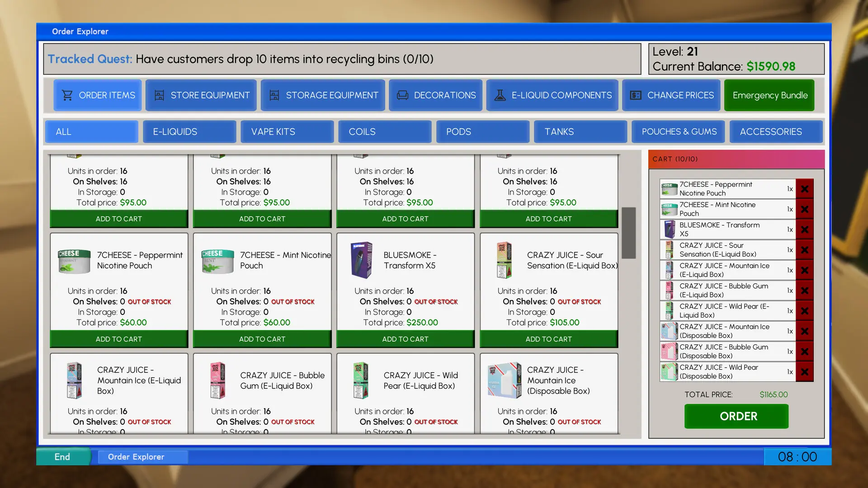This screenshot has height=488, width=868.
Task: Click the Change Prices cash icon
Action: [x=636, y=95]
